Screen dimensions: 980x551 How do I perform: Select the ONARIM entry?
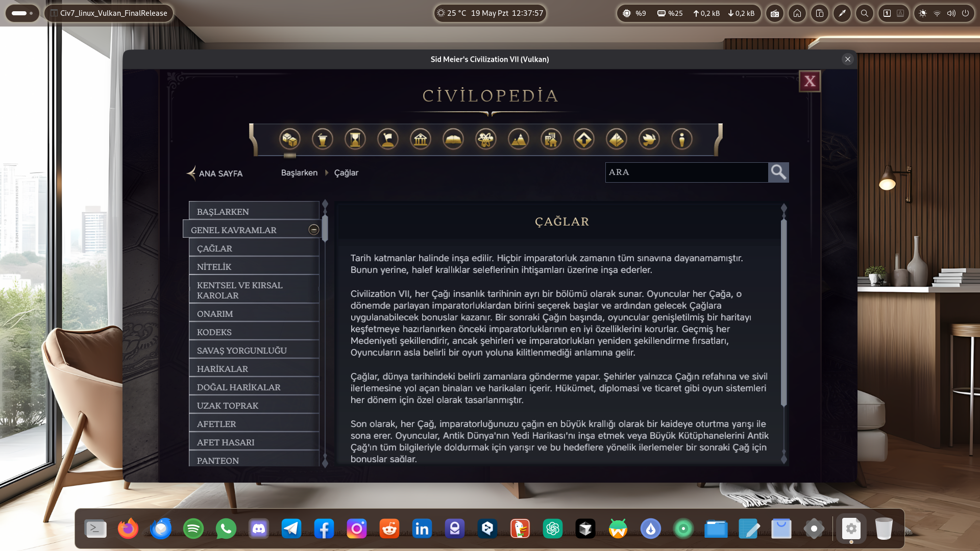(254, 313)
